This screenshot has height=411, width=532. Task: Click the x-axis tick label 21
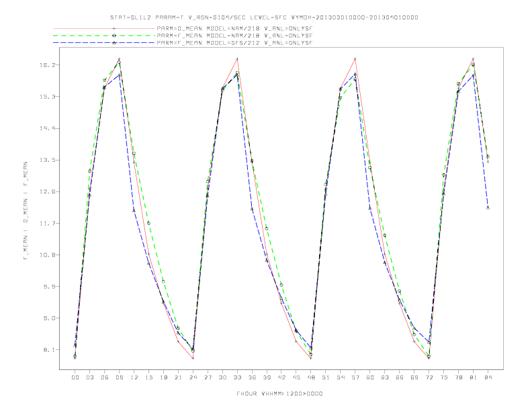coord(178,377)
